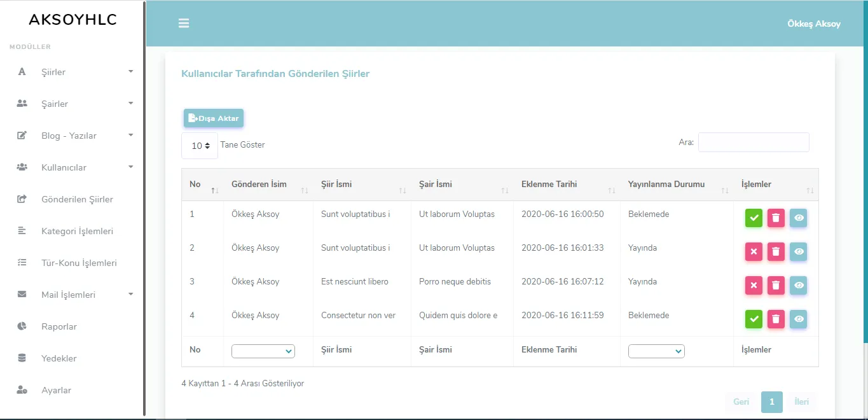868x420 pixels.
Task: Unpublish the poem in row 3
Action: 754,285
